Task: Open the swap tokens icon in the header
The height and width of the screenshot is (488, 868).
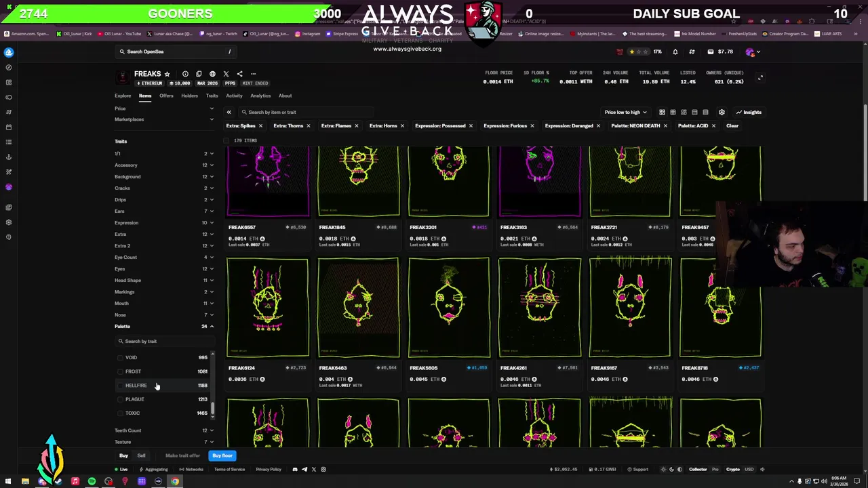Action: click(x=692, y=52)
